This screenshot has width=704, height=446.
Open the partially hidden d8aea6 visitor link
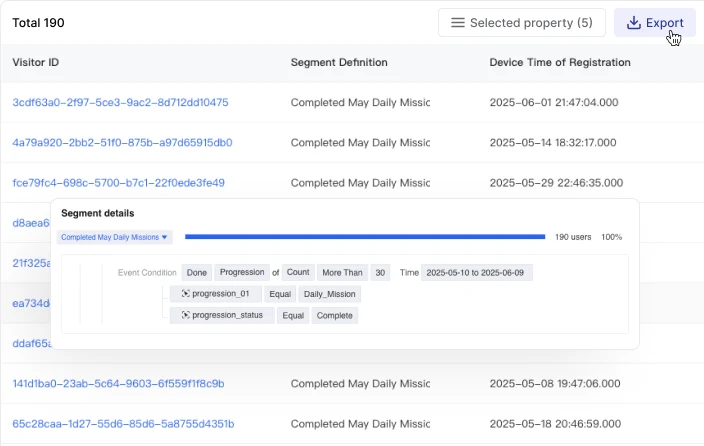pyautogui.click(x=31, y=223)
